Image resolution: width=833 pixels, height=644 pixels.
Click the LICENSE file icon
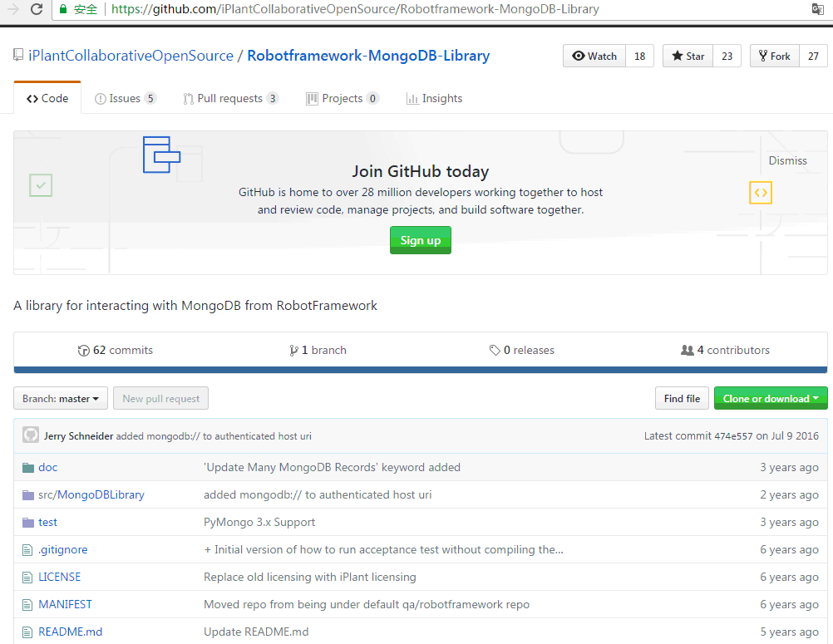point(27,578)
